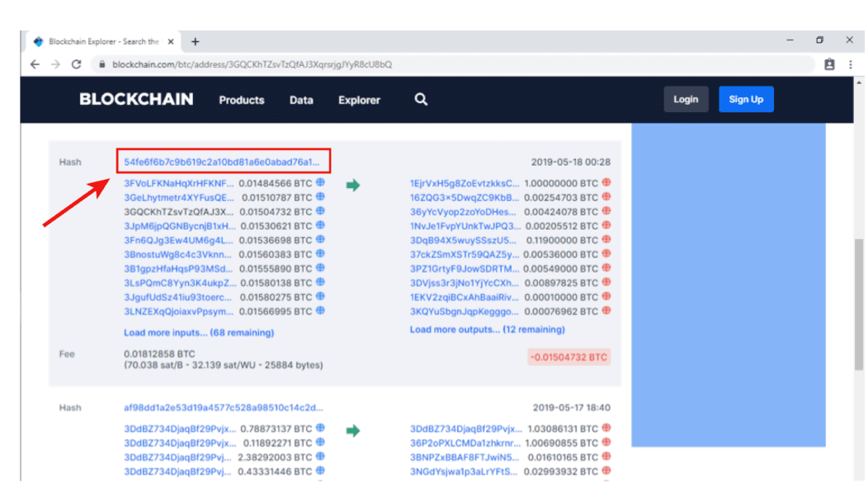The width and height of the screenshot is (868, 488).
Task: Click the globe icon beside 0.01536698 BTC
Action: point(320,240)
